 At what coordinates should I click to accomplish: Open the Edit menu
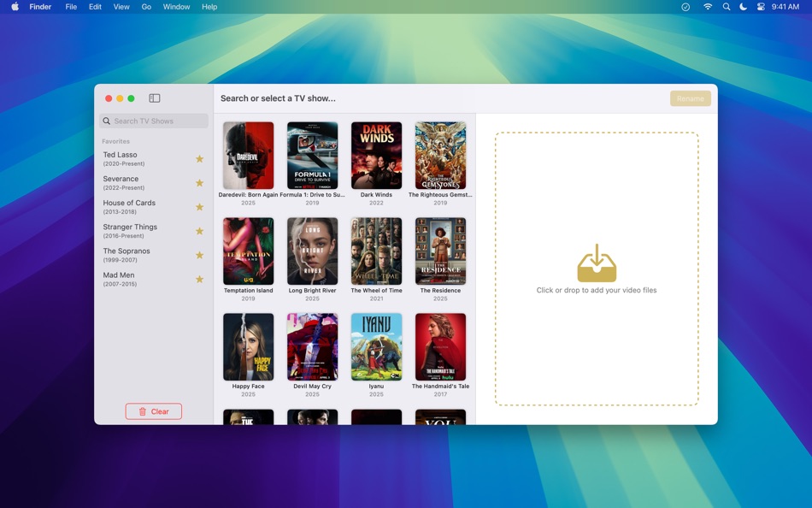pyautogui.click(x=95, y=7)
